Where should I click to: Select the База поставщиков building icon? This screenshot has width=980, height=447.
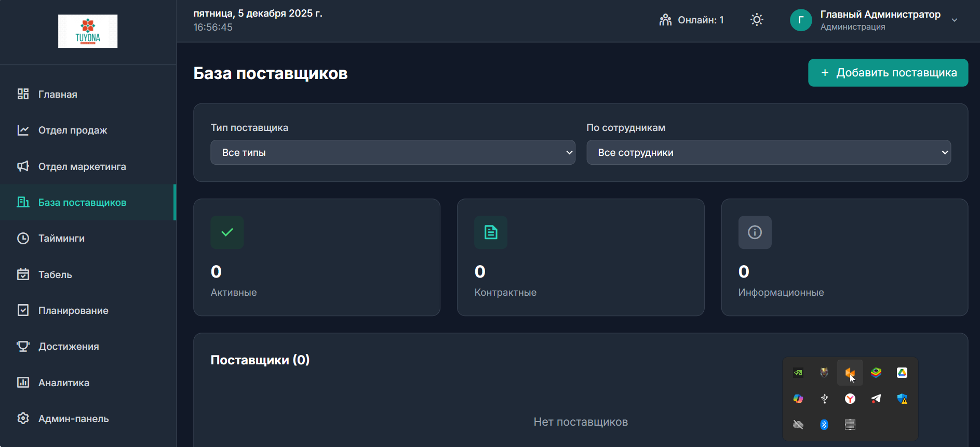23,202
